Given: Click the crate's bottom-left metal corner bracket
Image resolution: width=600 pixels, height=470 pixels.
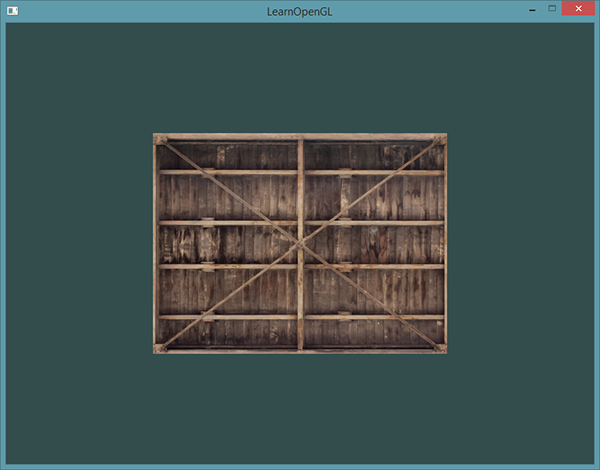Looking at the screenshot, I should tap(159, 348).
